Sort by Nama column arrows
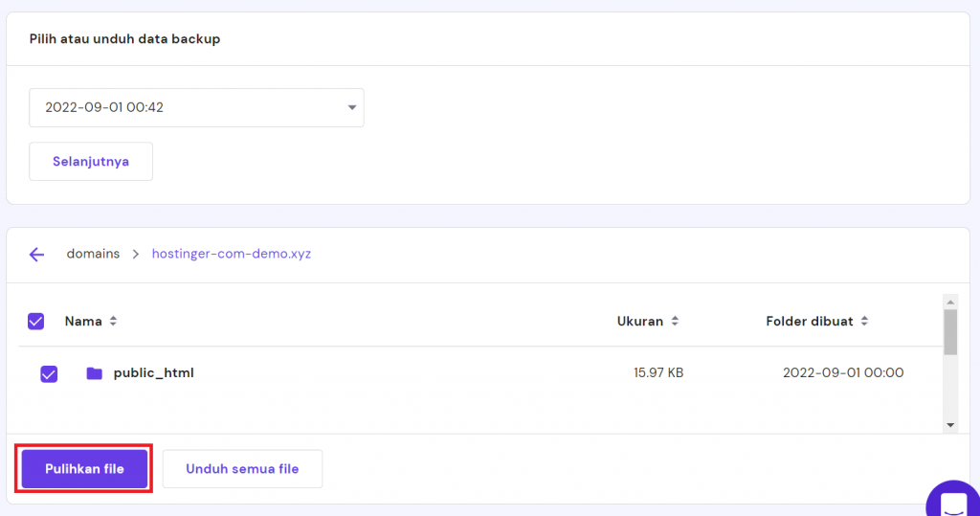 point(113,322)
